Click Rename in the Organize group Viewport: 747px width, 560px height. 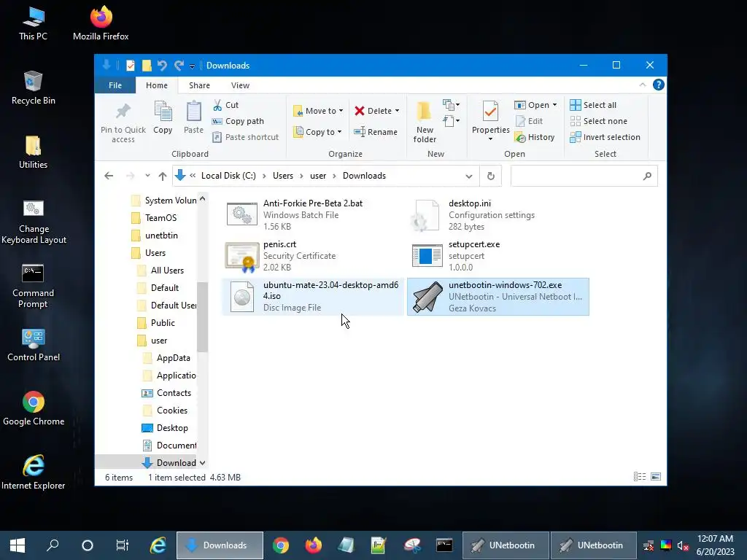coord(376,132)
